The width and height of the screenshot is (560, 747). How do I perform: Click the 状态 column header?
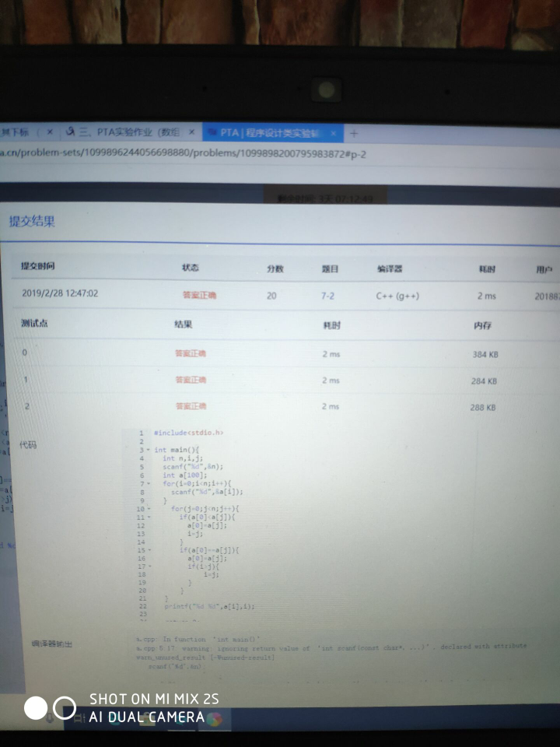click(x=190, y=267)
